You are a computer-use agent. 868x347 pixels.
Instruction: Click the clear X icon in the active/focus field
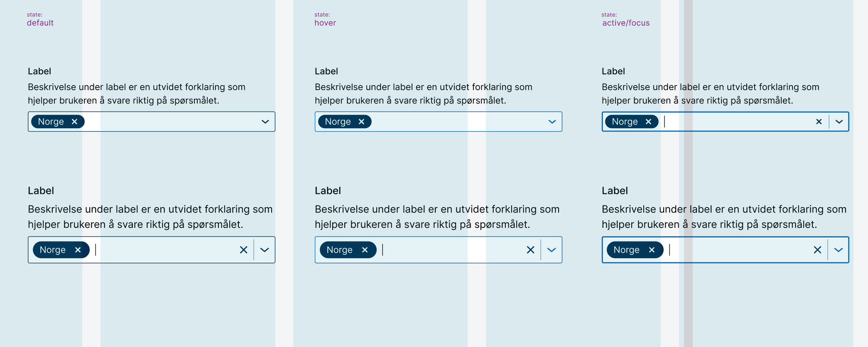(x=819, y=122)
